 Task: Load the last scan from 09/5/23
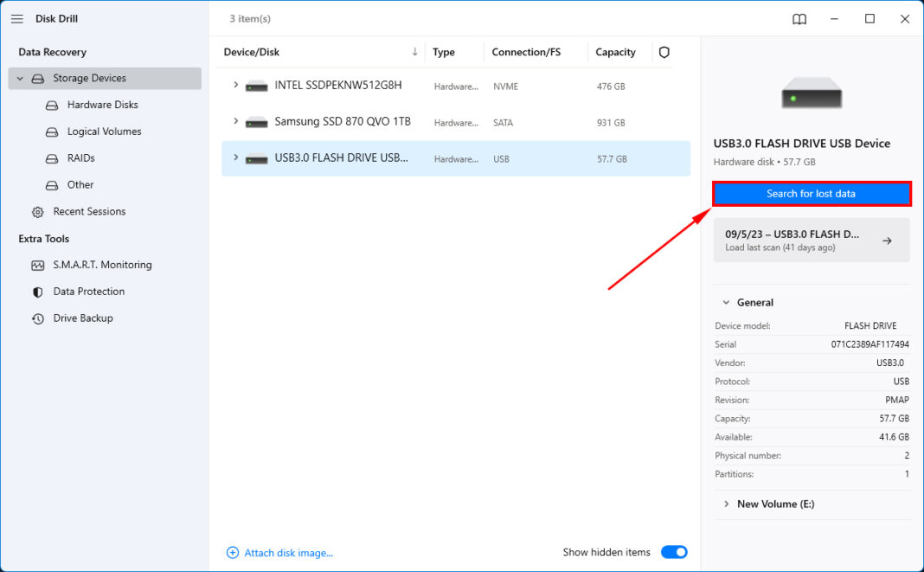pyautogui.click(x=811, y=240)
